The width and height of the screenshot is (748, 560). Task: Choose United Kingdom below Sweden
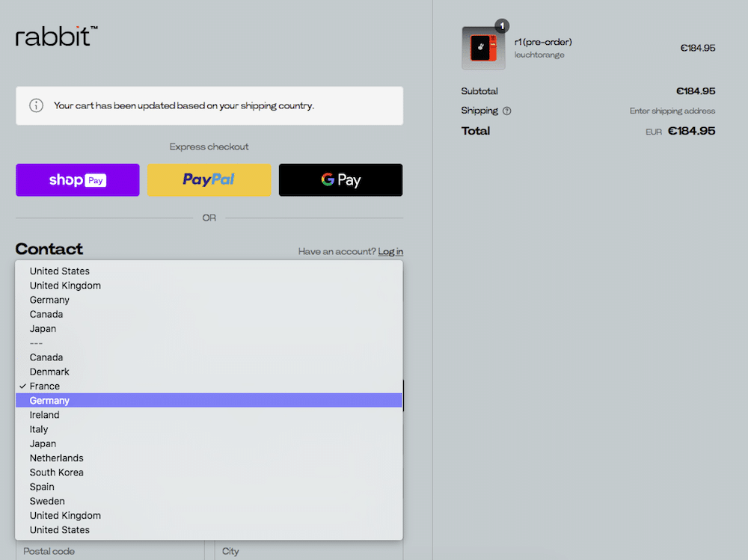click(x=209, y=515)
